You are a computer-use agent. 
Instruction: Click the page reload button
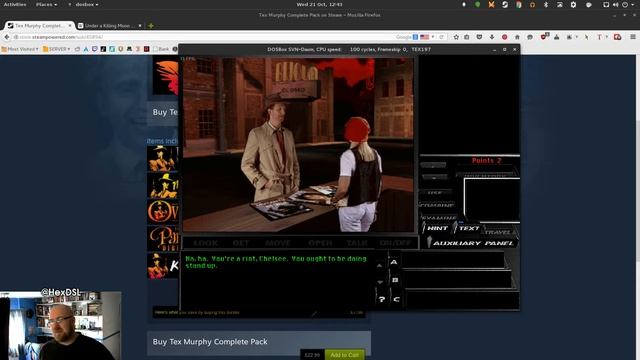click(x=442, y=37)
